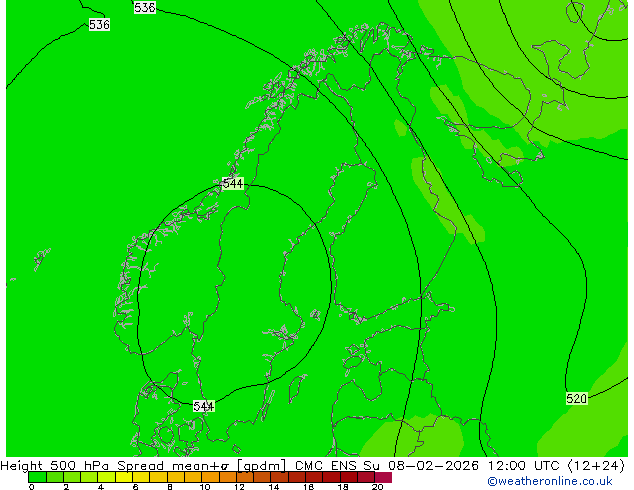The height and width of the screenshot is (490, 634).
Task: Select the bright green 0 color swatch in legend
Action: (x=37, y=477)
